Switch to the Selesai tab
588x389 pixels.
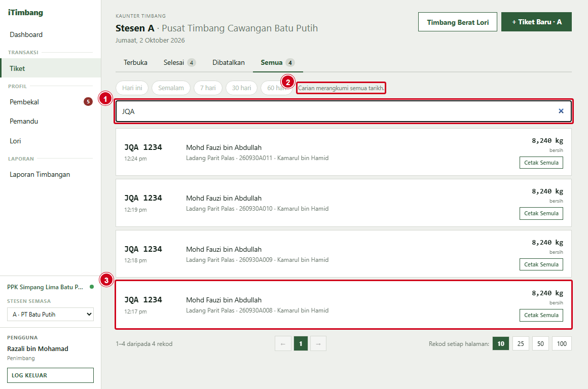[179, 63]
